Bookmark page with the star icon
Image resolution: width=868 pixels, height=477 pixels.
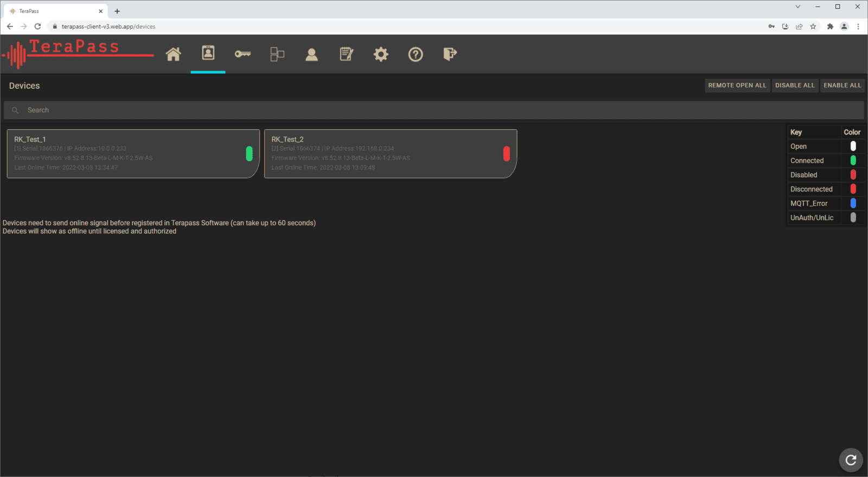[813, 26]
